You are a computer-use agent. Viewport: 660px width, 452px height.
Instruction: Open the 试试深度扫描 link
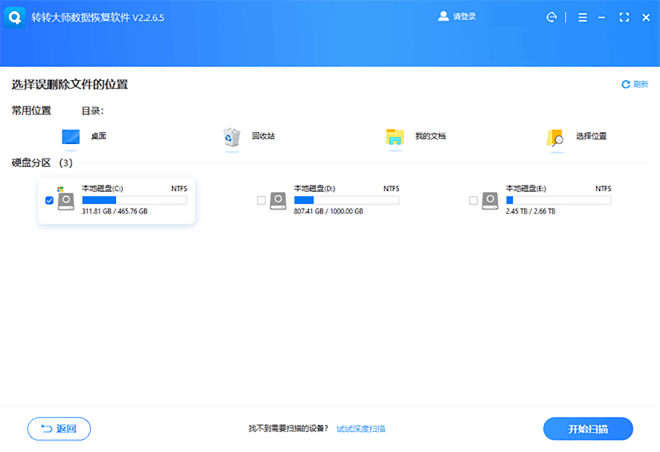tap(361, 429)
